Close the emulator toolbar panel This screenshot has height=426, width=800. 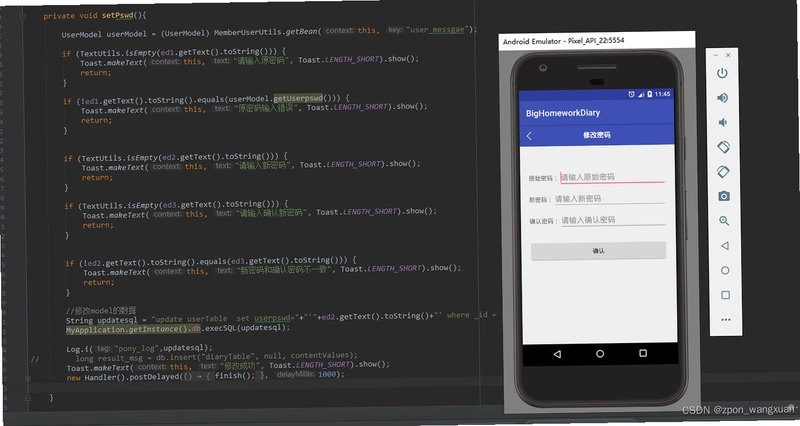(x=728, y=55)
